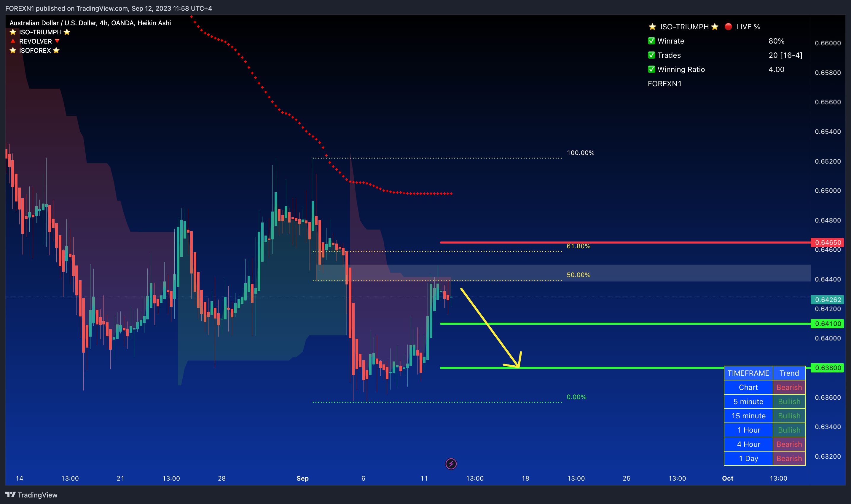This screenshot has width=851, height=504.
Task: Click the green checkmark beside Winning Ratio
Action: 651,69
